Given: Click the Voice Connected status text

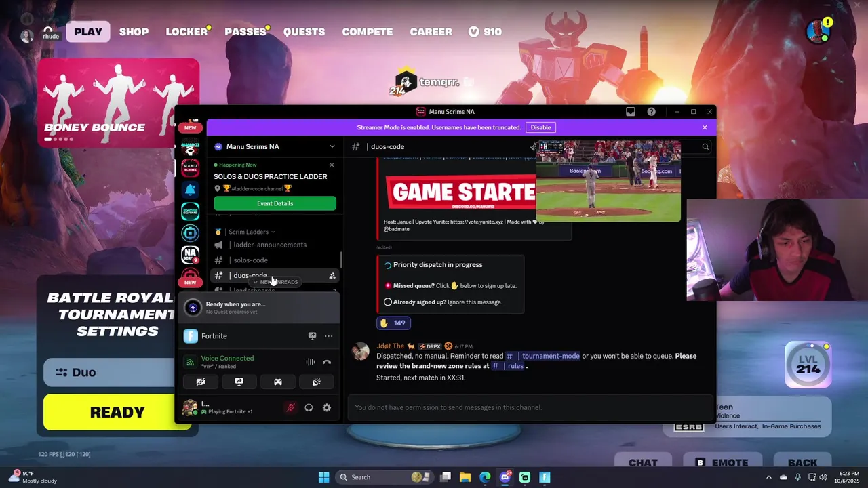Looking at the screenshot, I should click(227, 358).
